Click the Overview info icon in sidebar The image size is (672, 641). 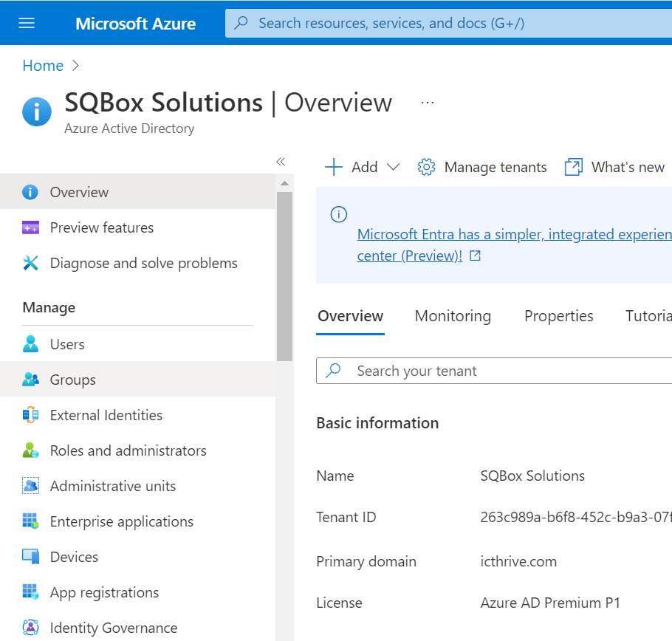(x=30, y=192)
